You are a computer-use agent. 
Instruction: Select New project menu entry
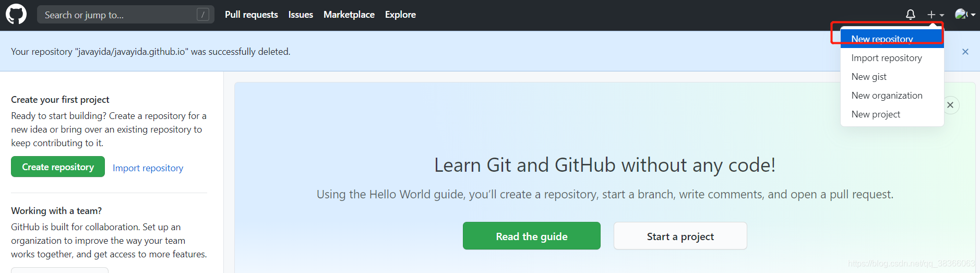pyautogui.click(x=892, y=114)
